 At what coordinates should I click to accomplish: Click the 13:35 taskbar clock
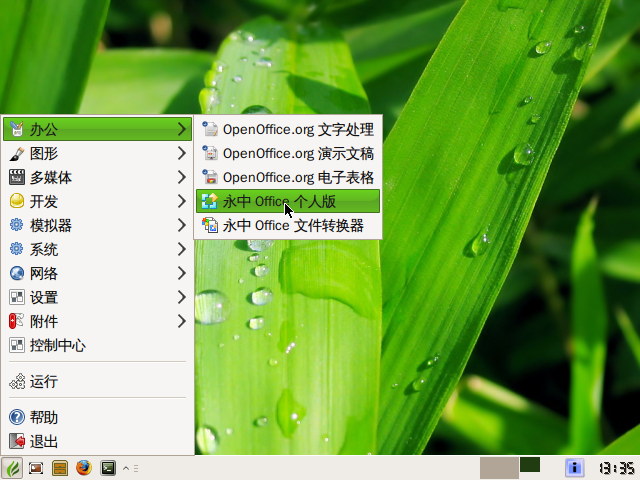(616, 468)
